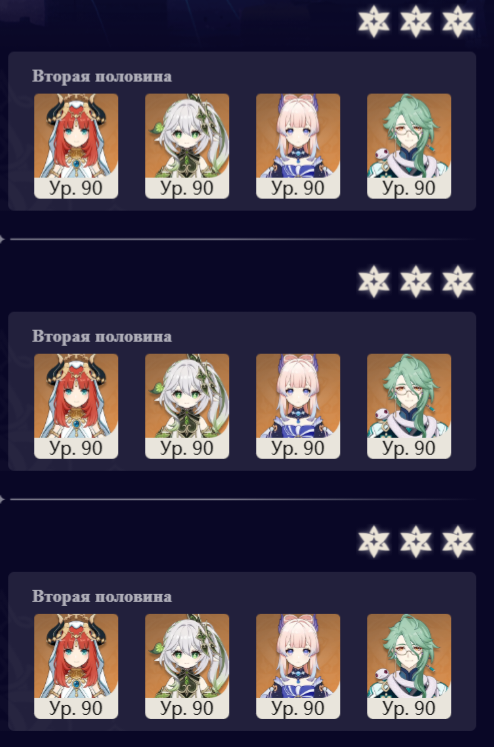Image resolution: width=494 pixels, height=747 pixels.
Task: Open Baizhu's card in the middle team panel
Action: [x=409, y=406]
